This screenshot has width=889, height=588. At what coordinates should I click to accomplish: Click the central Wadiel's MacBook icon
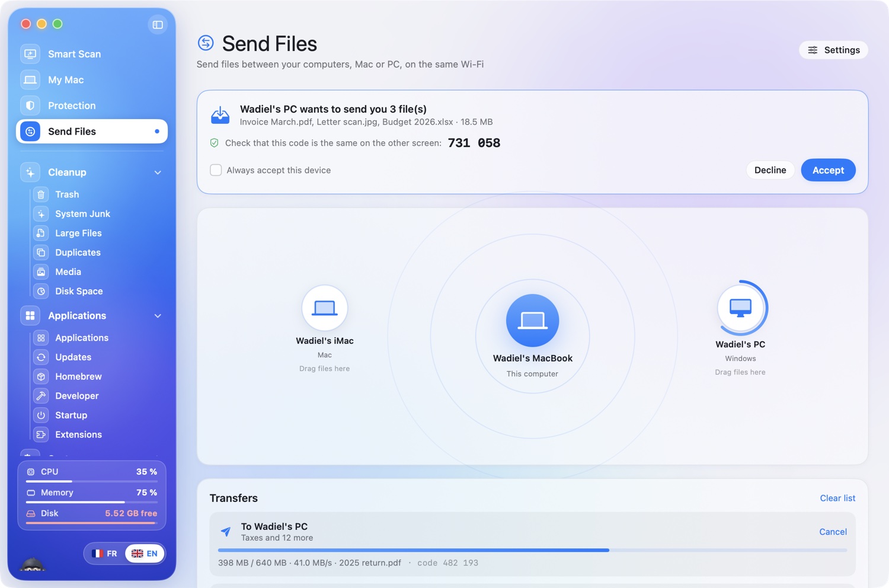tap(532, 321)
